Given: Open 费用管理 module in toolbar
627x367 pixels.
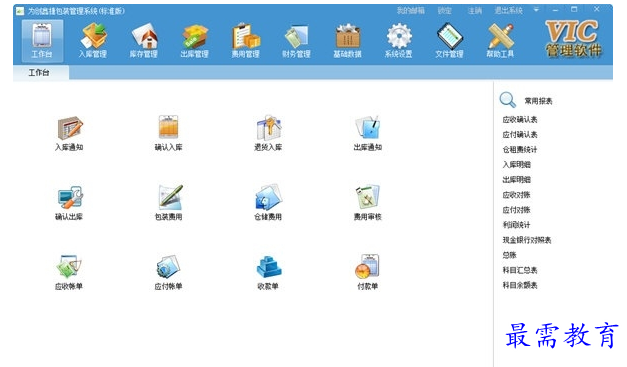Looking at the screenshot, I should point(246,41).
